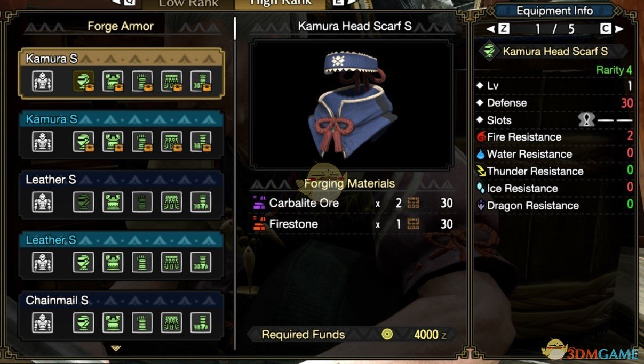Pick leg armor icon in teal Leather S row
The image size is (644, 364).
tap(201, 262)
